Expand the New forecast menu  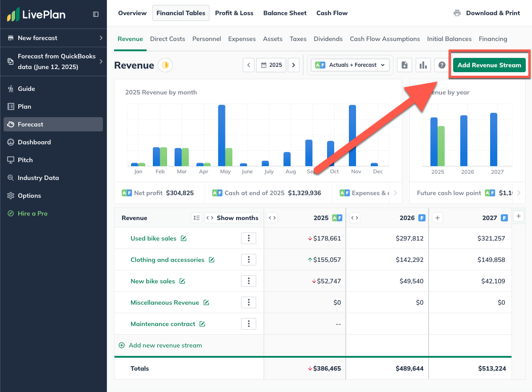(53, 38)
